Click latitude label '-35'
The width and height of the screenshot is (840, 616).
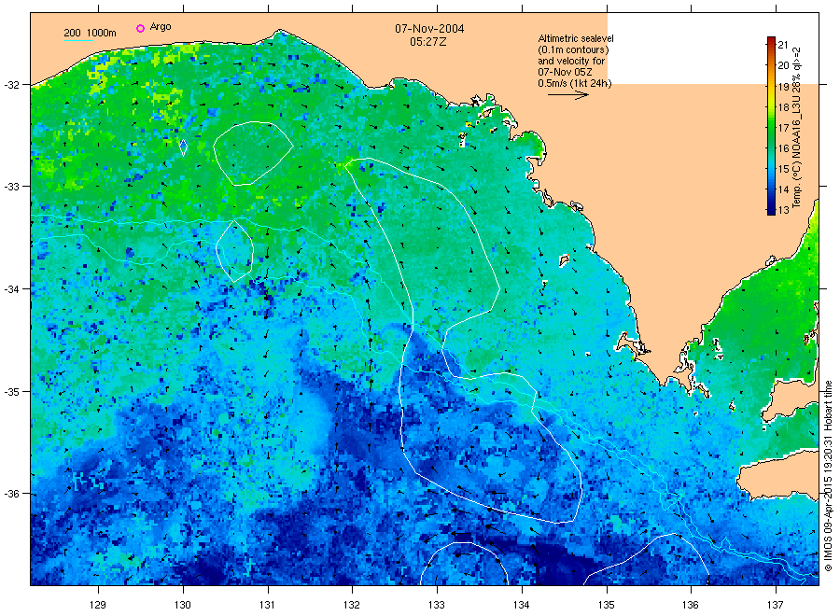10,392
